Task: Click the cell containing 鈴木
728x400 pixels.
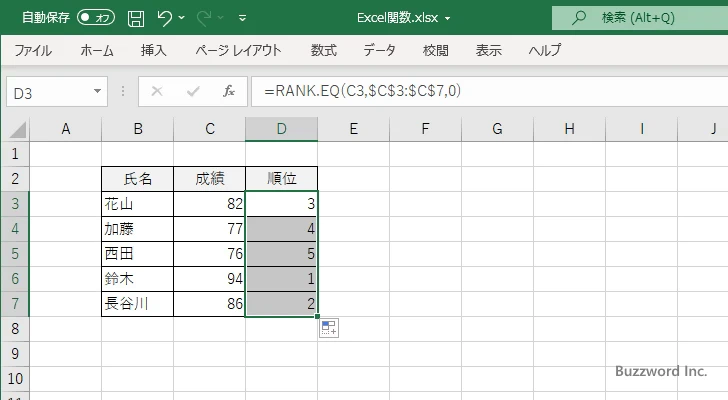Action: 137,279
